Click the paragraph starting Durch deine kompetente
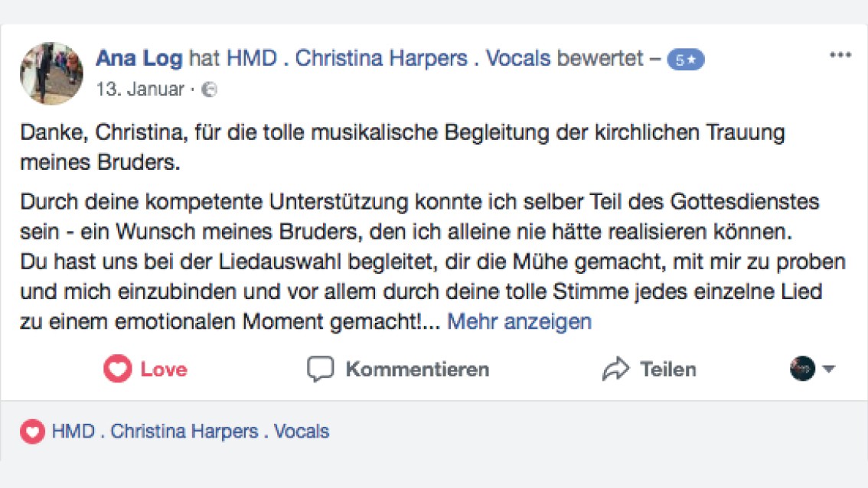The height and width of the screenshot is (488, 868). coord(433,262)
